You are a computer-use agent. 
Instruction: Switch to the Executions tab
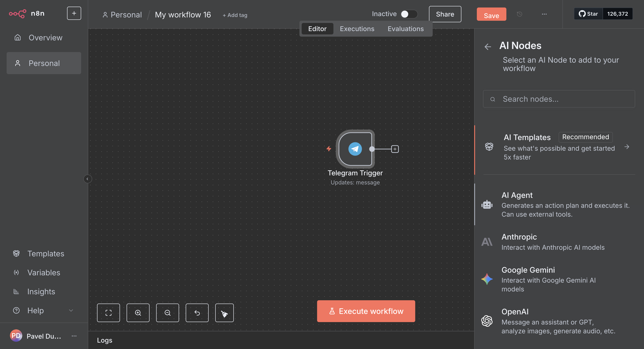(357, 29)
